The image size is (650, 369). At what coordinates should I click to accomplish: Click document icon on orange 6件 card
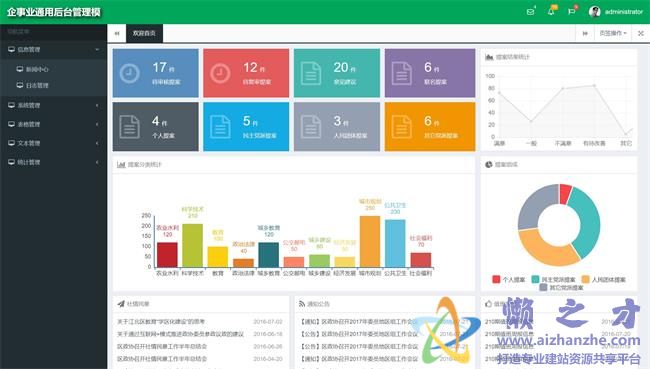point(402,127)
